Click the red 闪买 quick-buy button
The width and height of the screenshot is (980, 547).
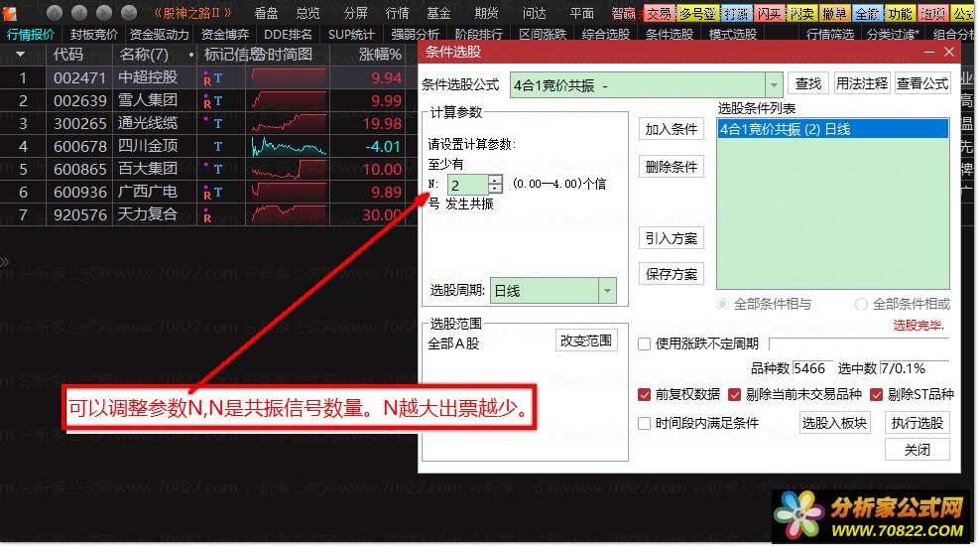pos(769,13)
